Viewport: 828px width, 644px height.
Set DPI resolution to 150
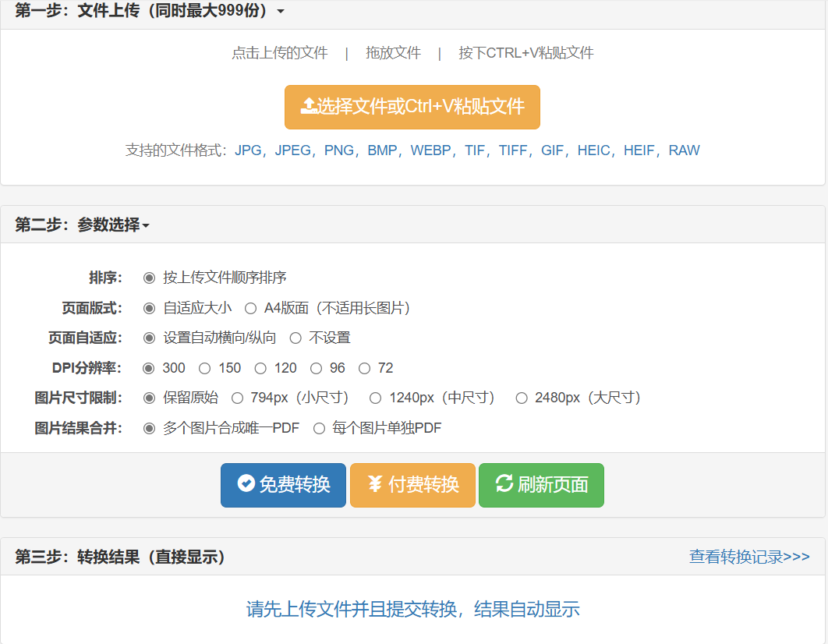[204, 367]
